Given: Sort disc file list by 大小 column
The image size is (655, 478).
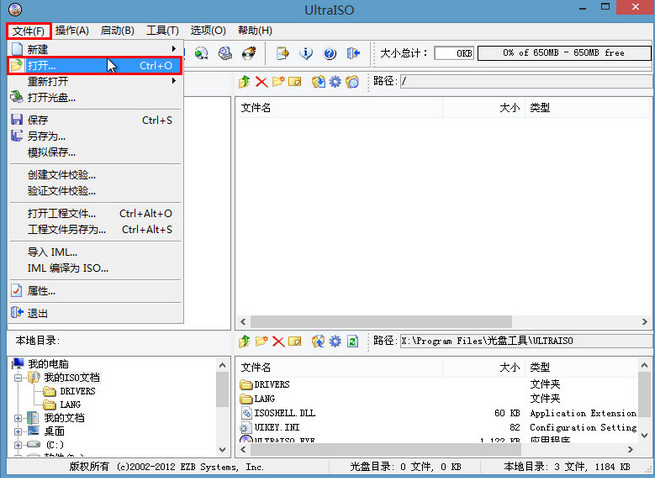Looking at the screenshot, I should point(483,108).
